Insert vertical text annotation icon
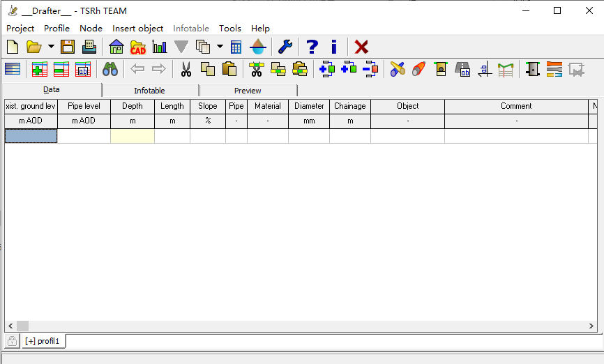 point(485,69)
